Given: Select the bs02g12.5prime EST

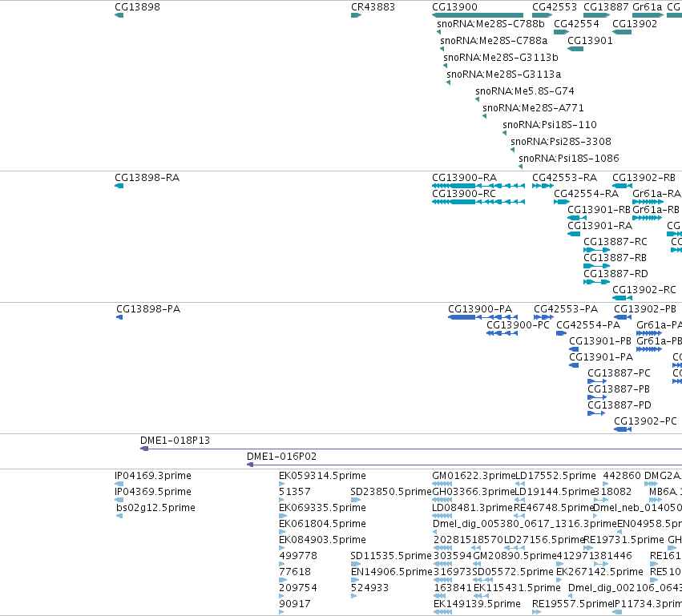Looking at the screenshot, I should pyautogui.click(x=119, y=516).
